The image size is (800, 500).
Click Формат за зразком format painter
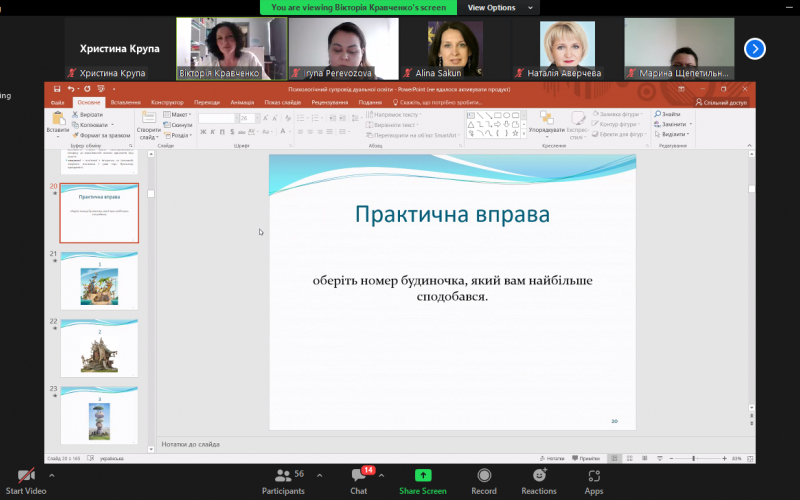101,135
